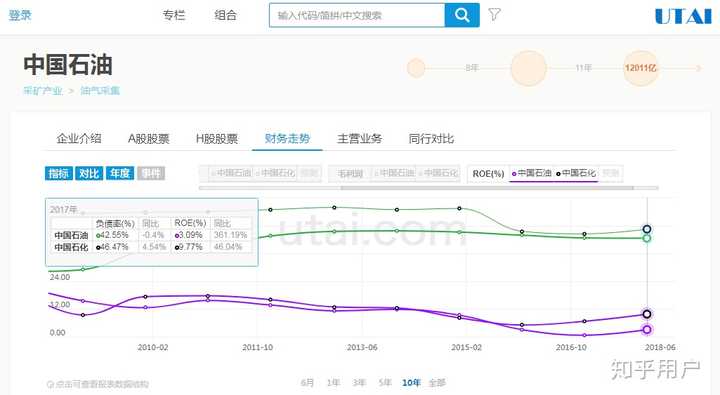Select the 6月 time range
The height and width of the screenshot is (395, 720).
[308, 383]
